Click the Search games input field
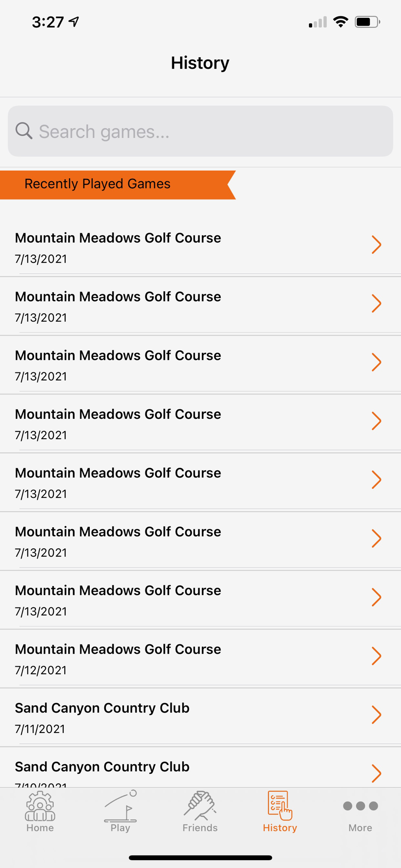The height and width of the screenshot is (868, 401). [200, 131]
